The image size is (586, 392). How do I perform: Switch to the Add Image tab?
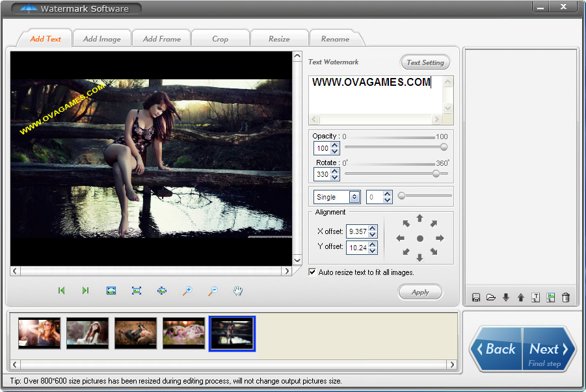click(101, 39)
